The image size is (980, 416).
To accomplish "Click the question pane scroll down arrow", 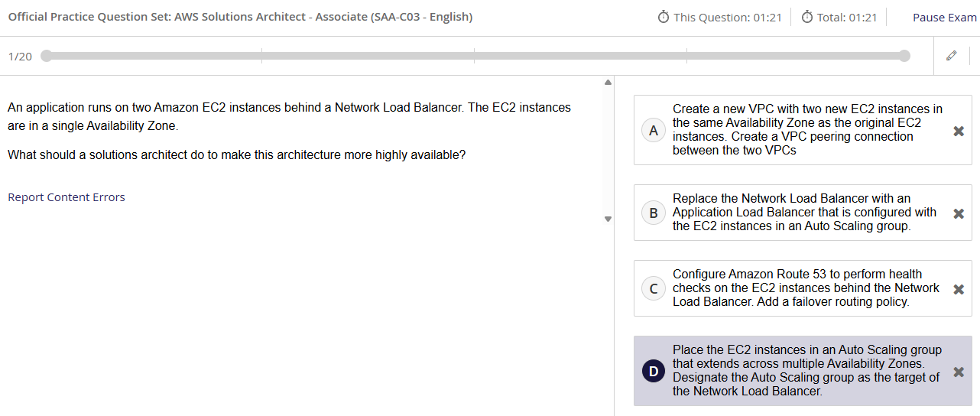I will (608, 219).
